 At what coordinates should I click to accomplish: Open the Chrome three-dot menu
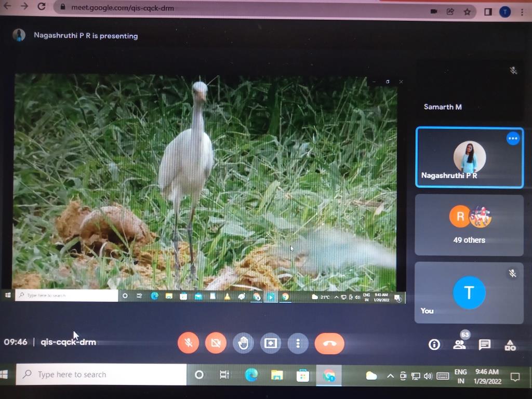[x=522, y=12]
